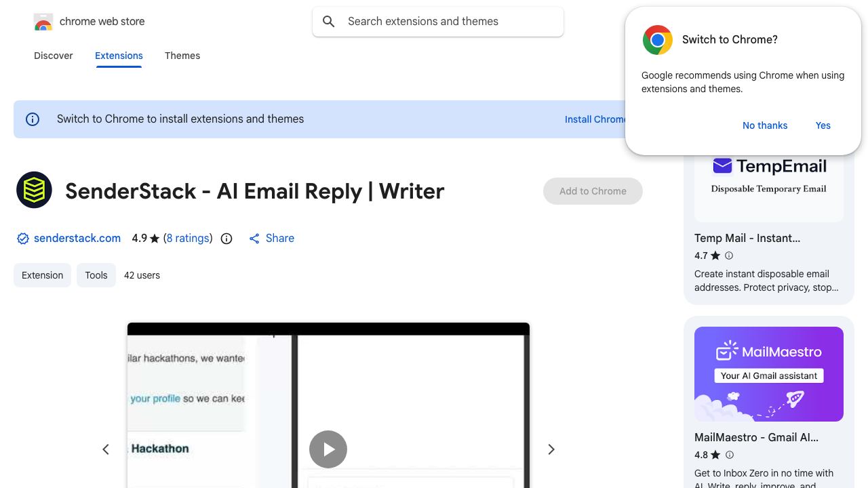Click the Chrome Web Store logo

point(43,22)
